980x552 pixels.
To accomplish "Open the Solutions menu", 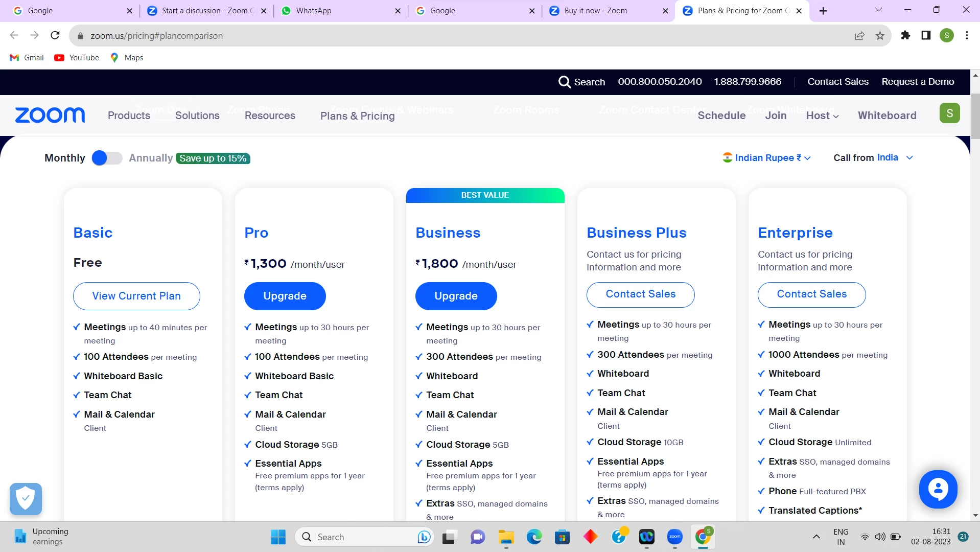I will (x=197, y=116).
